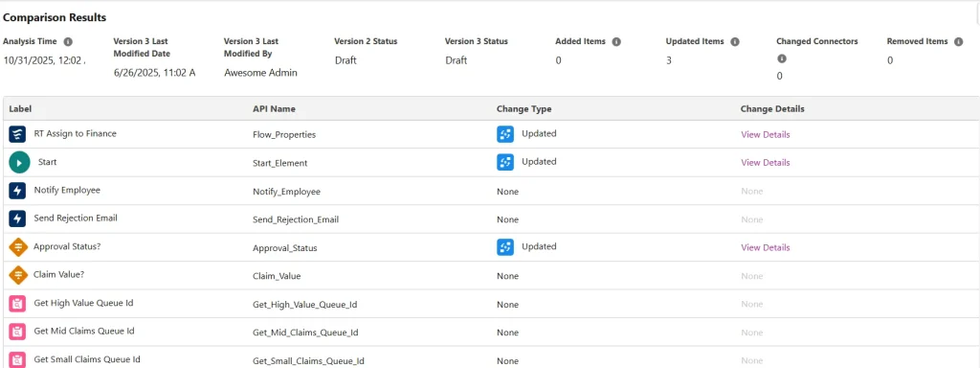Click the Flow_Properties API name cell

pyautogui.click(x=284, y=134)
